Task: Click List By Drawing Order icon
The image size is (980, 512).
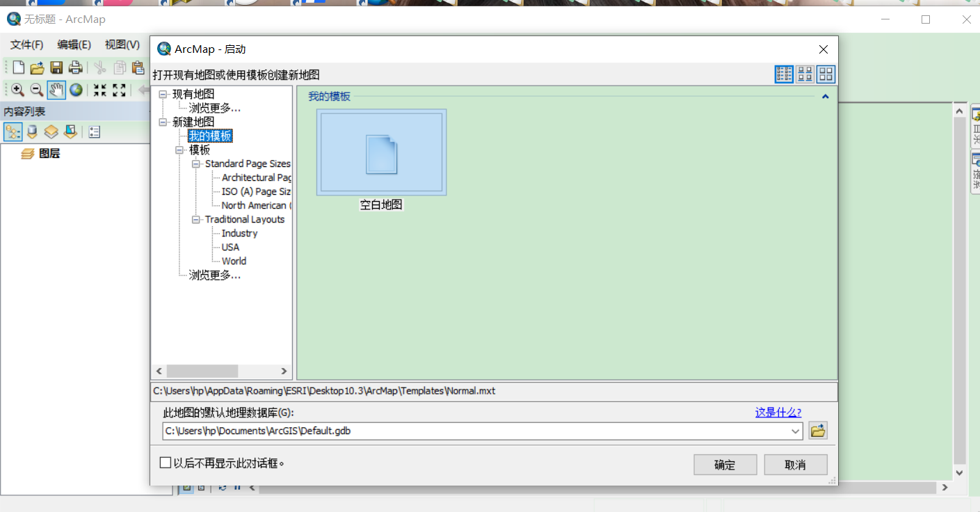Action: point(13,131)
